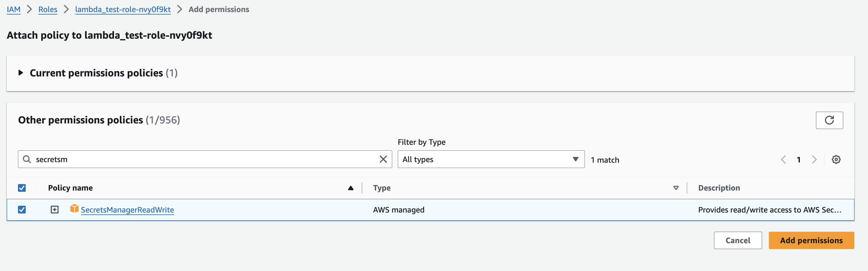Click the refresh policies icon button

[829, 120]
